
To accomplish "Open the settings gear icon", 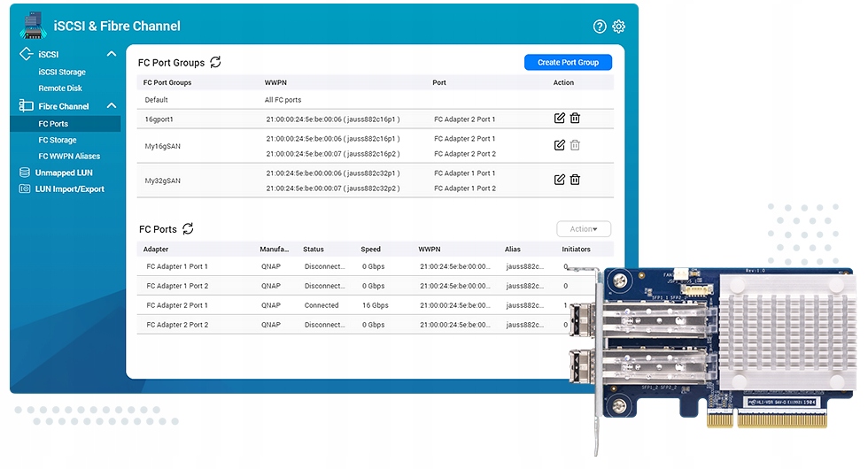I will tap(618, 27).
